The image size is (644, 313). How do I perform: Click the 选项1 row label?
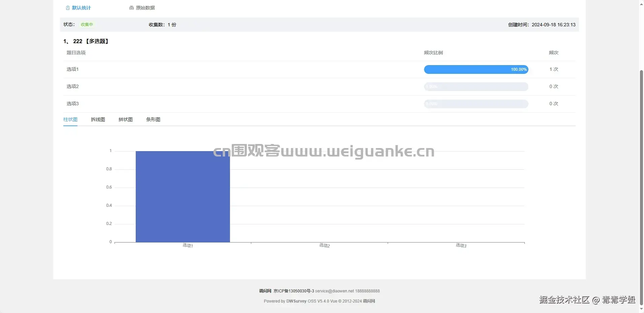pos(72,69)
